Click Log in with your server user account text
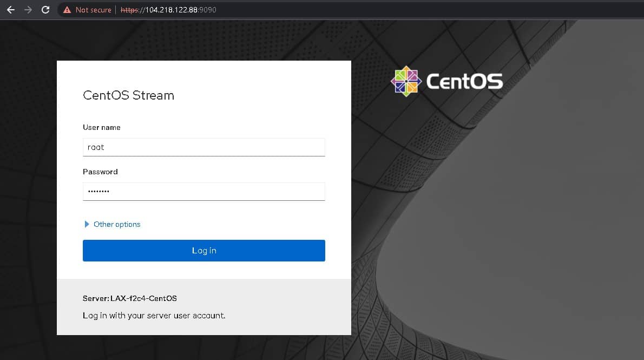The height and width of the screenshot is (360, 644). tap(154, 315)
